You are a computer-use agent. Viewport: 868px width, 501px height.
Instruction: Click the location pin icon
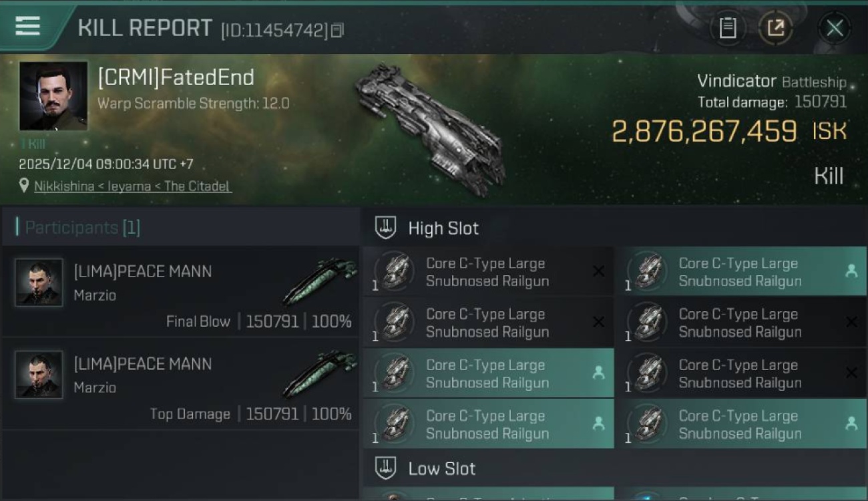coord(24,186)
